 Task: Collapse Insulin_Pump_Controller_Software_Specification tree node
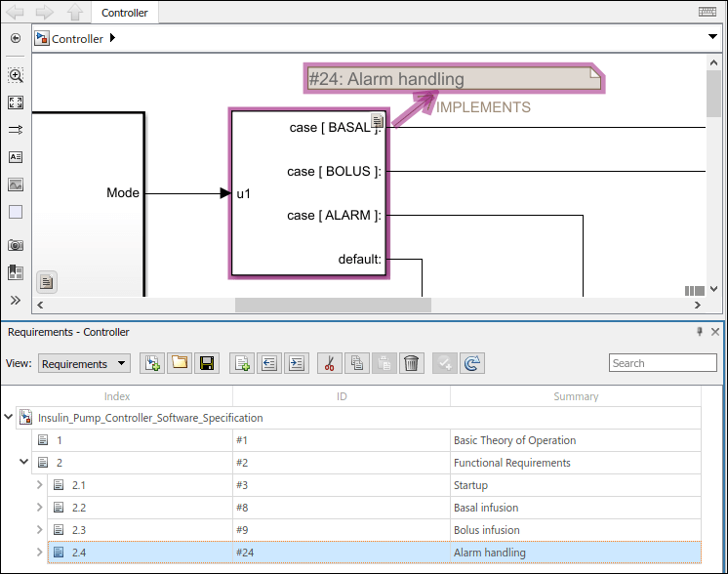pos(9,418)
